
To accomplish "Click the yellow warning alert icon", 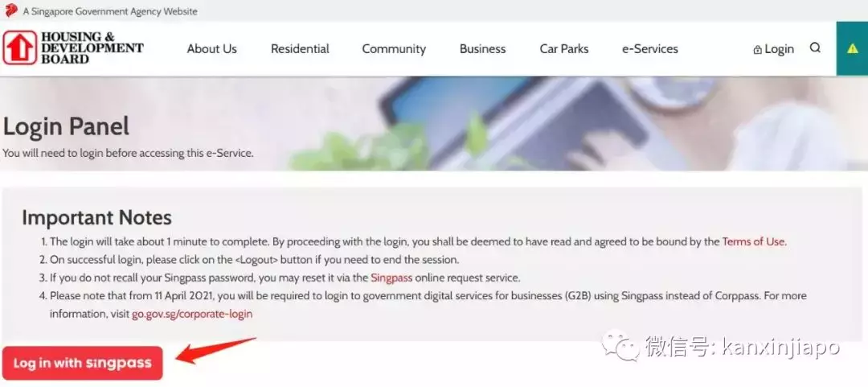I will click(852, 48).
